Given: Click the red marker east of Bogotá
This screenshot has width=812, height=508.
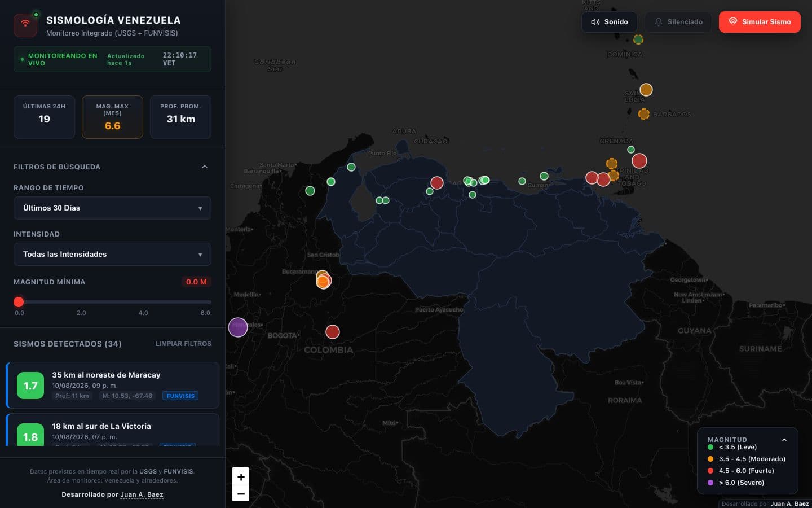Looking at the screenshot, I should tap(333, 332).
